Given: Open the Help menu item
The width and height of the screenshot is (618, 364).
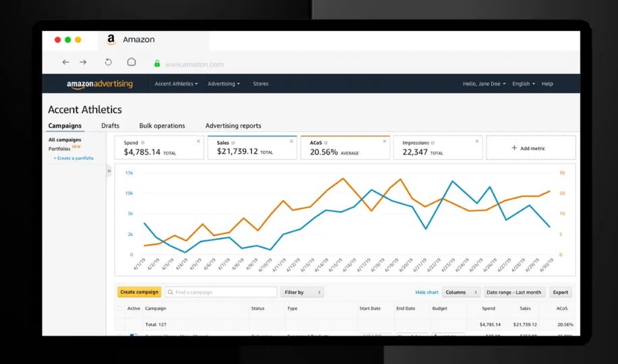Looking at the screenshot, I should coord(547,84).
